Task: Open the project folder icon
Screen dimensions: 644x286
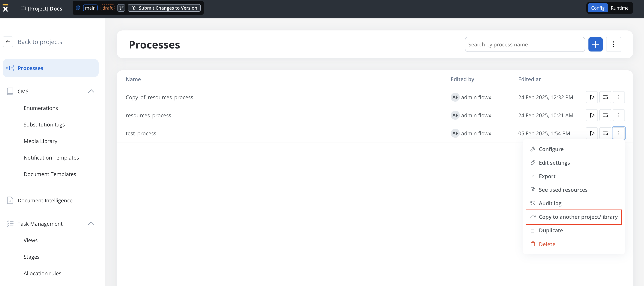Action: click(23, 8)
